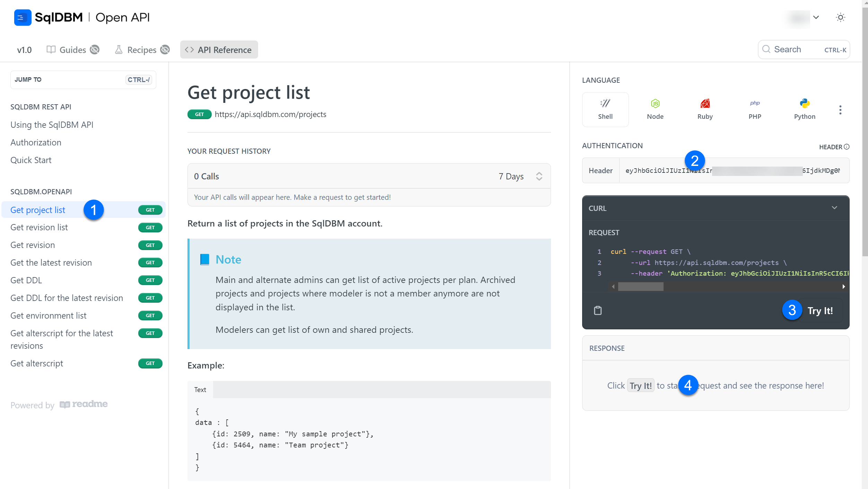Click the cURL code horizontal scrollbar

coord(640,286)
